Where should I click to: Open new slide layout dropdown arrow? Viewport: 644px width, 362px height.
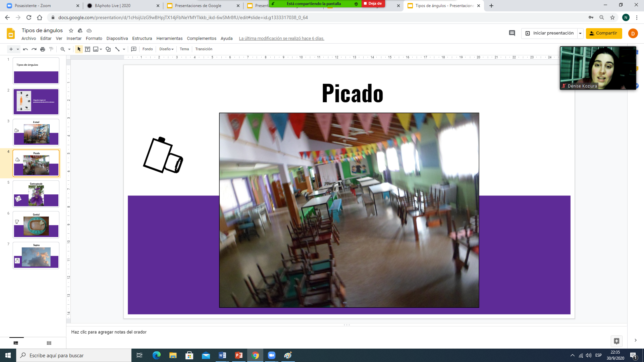coord(18,49)
